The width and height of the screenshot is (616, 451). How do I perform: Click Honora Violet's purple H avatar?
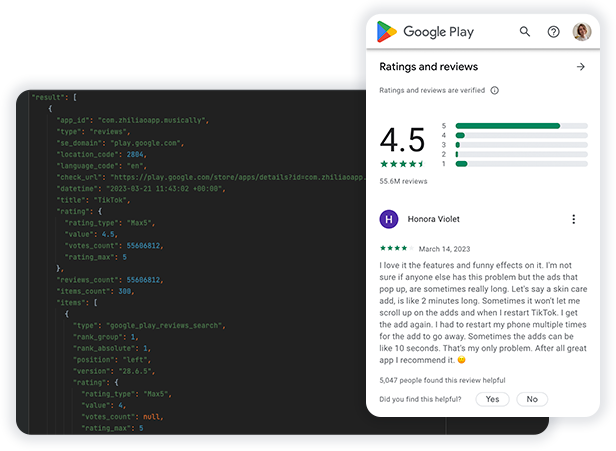(389, 219)
